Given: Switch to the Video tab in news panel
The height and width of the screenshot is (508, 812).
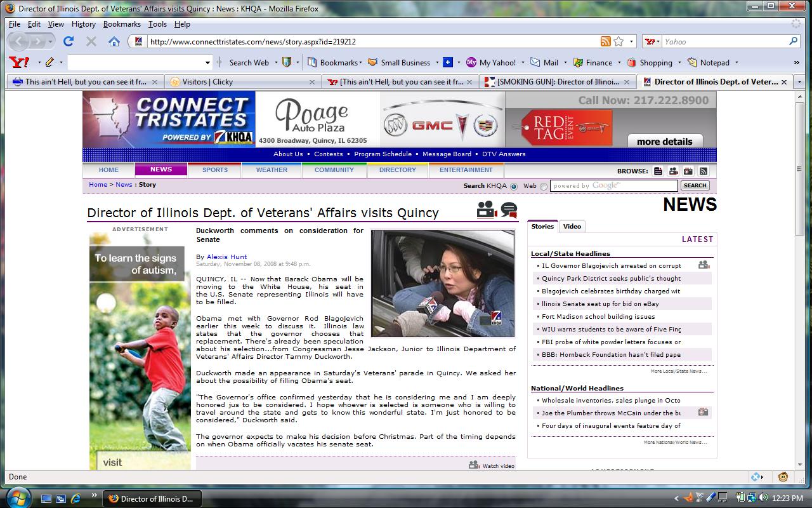Looking at the screenshot, I should (572, 227).
